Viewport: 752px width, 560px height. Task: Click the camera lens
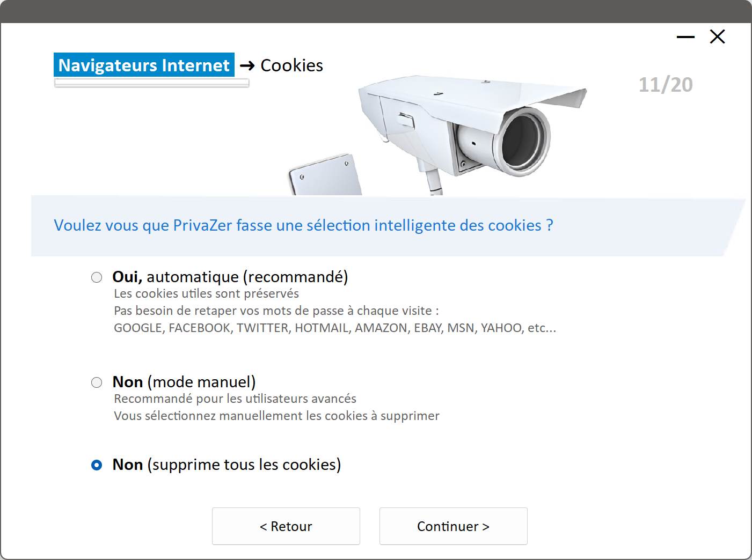[x=523, y=141]
